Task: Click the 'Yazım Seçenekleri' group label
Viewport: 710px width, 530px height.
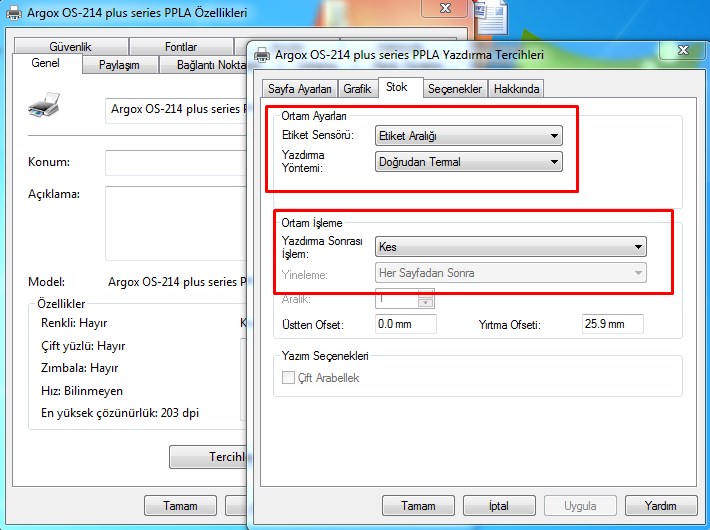Action: click(x=325, y=356)
